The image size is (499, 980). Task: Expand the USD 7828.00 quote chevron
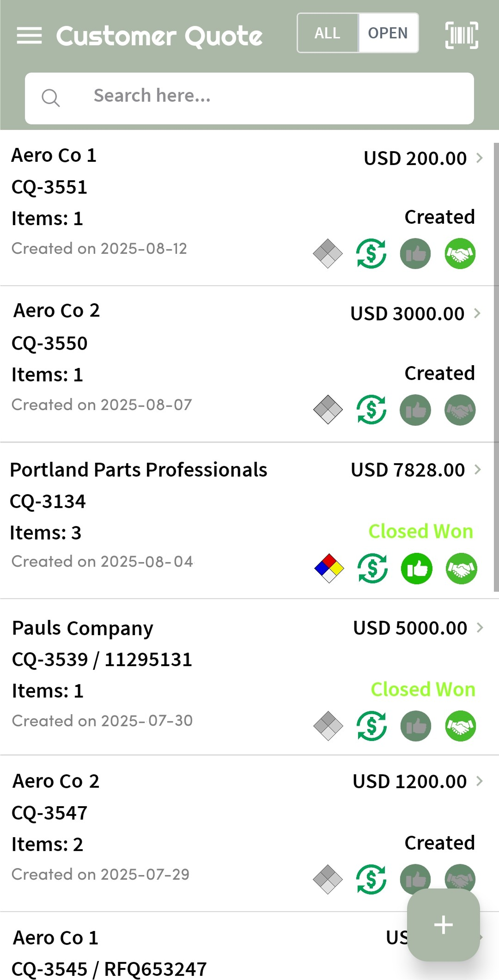click(478, 470)
